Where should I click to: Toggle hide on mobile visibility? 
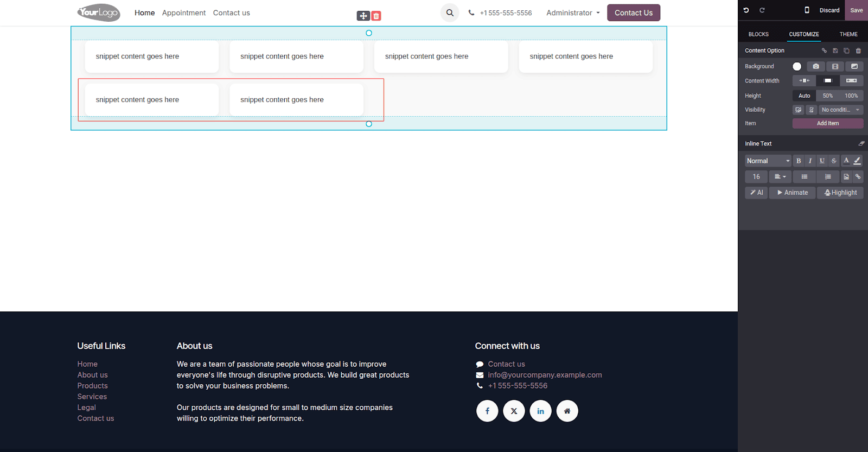[x=812, y=110]
